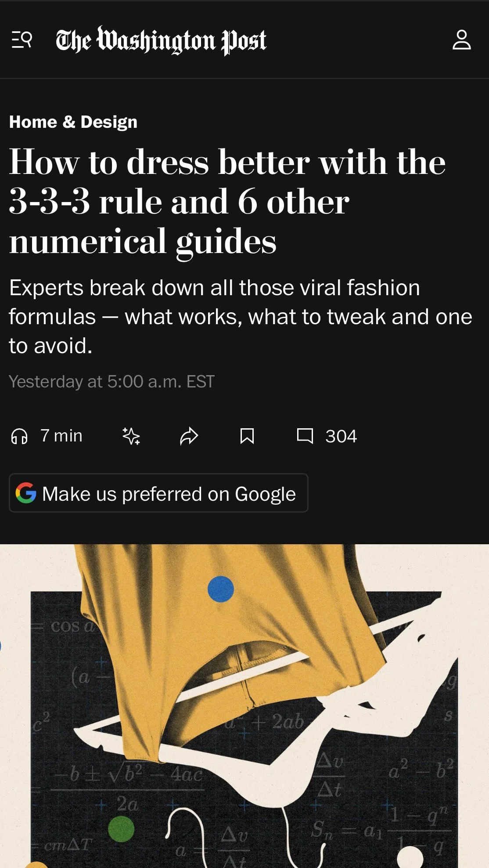
Task: Open the account profile icon
Action: pyautogui.click(x=461, y=40)
